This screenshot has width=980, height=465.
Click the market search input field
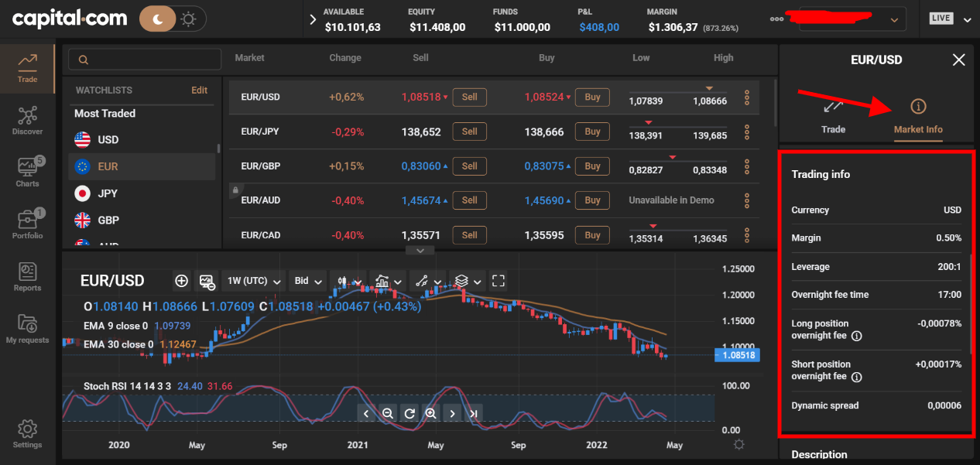click(x=139, y=60)
